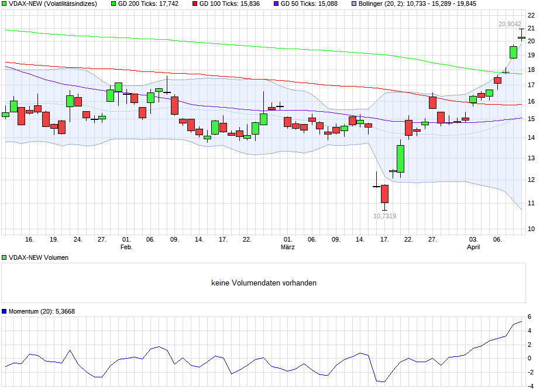Screen dimensions: 550x392
Task: Click the 22 value on price axis
Action: [531, 15]
